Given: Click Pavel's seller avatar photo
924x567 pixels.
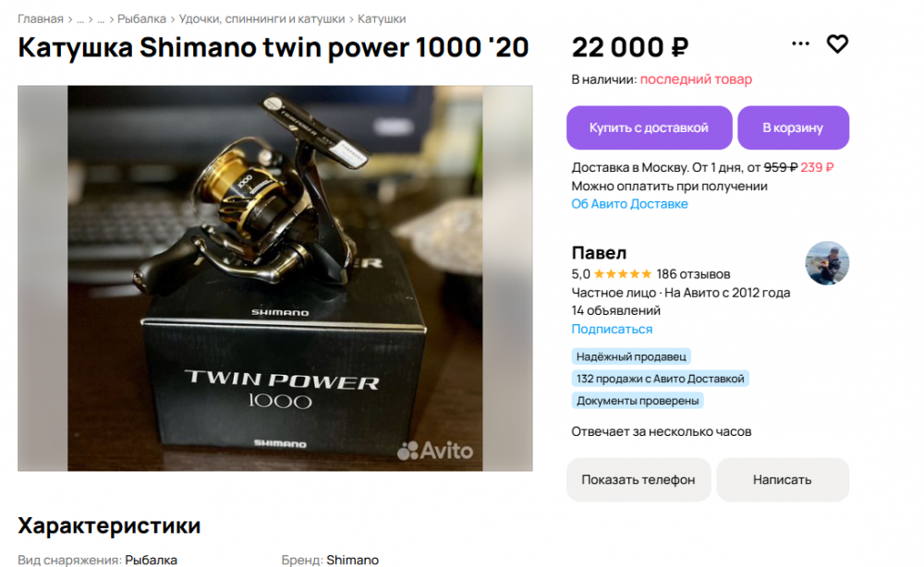Looking at the screenshot, I should pos(827,263).
